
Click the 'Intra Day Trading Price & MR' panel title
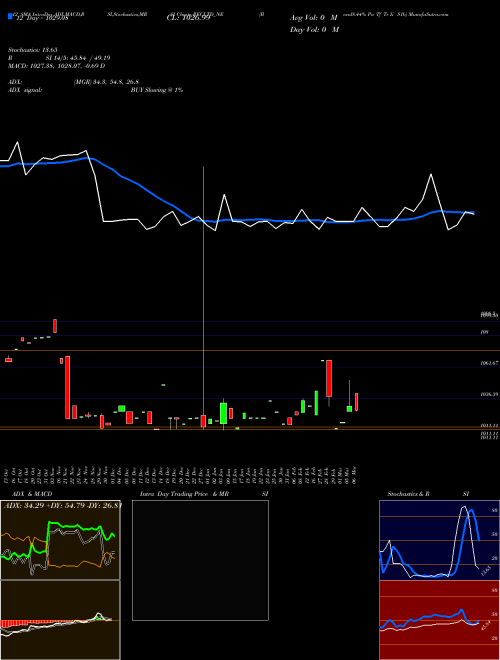pyautogui.click(x=184, y=494)
